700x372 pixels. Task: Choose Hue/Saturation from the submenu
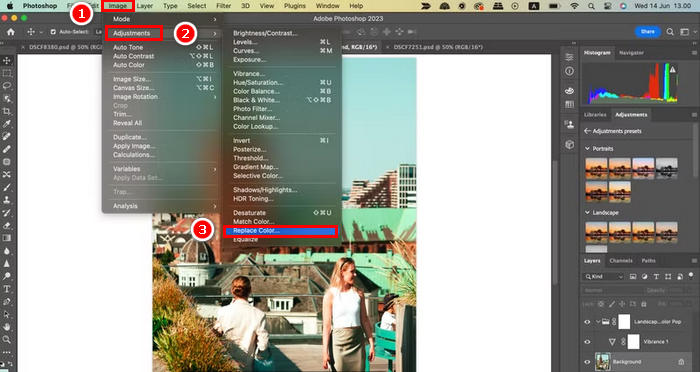coord(283,83)
